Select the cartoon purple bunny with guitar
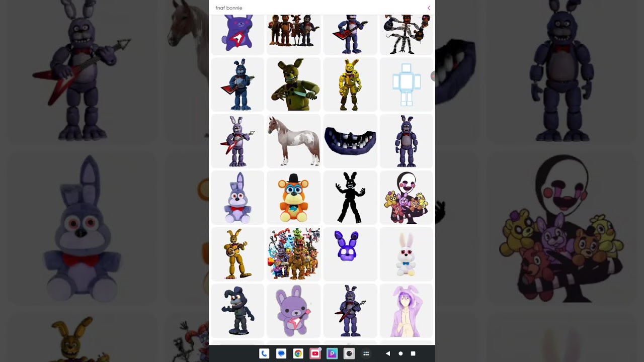The image size is (644, 362). click(x=294, y=311)
